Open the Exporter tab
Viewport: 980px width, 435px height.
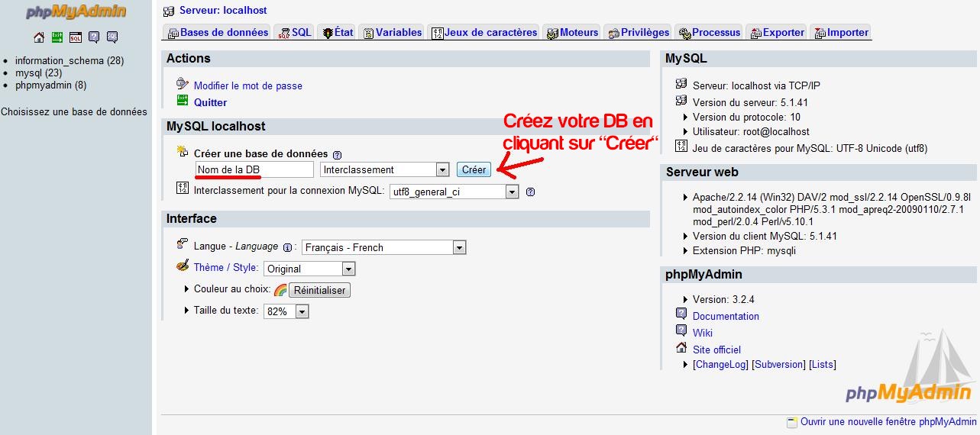[x=777, y=33]
